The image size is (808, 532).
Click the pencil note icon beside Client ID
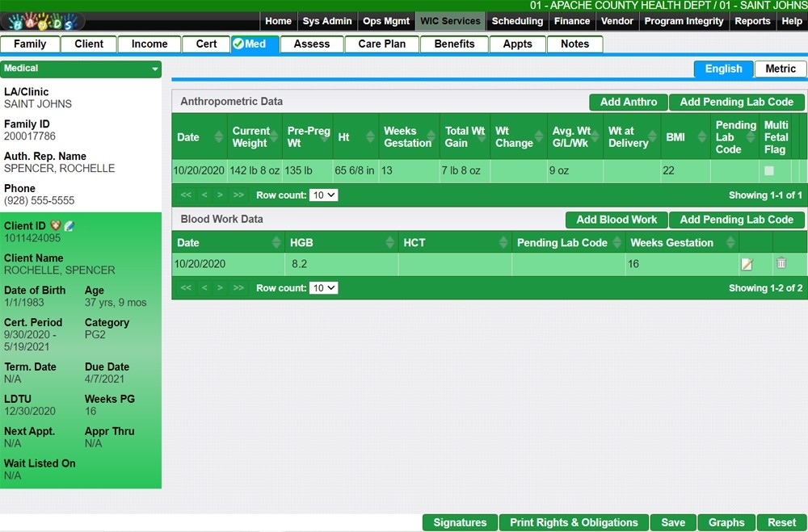69,226
